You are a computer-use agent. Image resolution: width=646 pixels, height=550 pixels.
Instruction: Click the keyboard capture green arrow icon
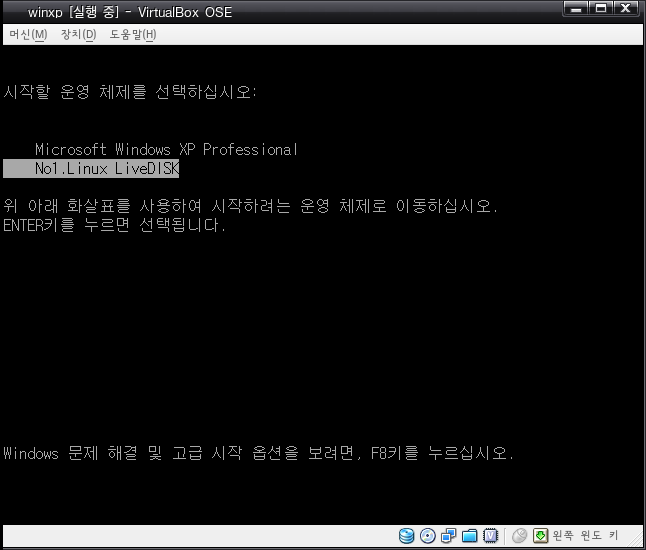(x=540, y=536)
